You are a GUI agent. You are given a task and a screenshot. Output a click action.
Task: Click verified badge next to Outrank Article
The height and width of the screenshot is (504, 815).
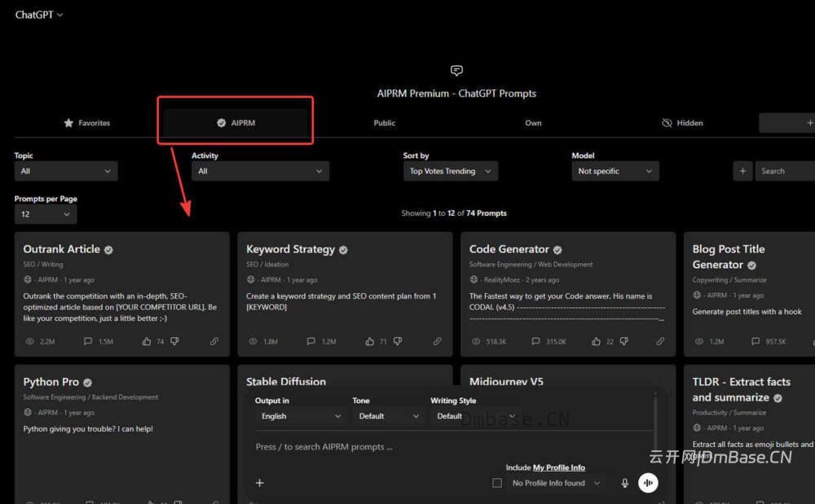pos(108,250)
